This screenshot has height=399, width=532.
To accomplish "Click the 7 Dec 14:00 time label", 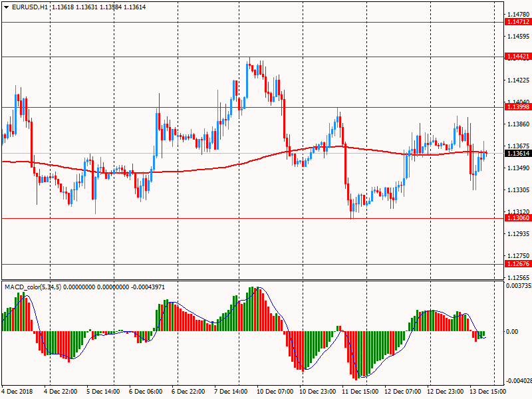I will pos(231,392).
